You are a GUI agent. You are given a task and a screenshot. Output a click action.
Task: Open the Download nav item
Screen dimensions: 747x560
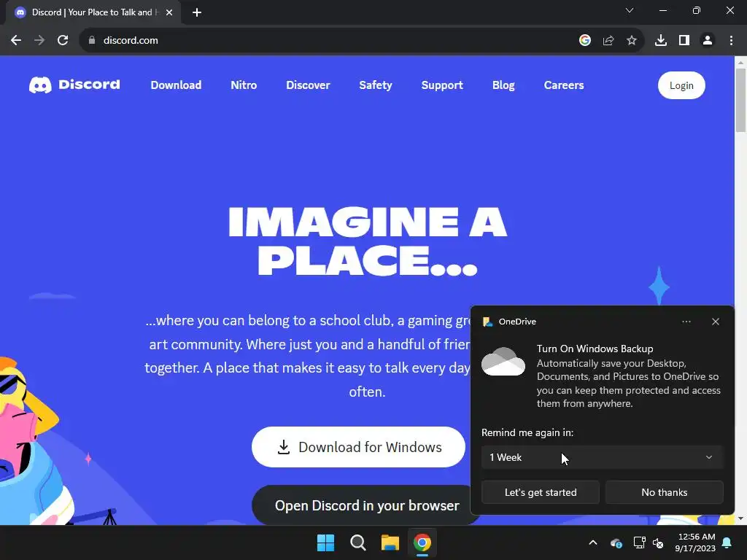tap(176, 85)
